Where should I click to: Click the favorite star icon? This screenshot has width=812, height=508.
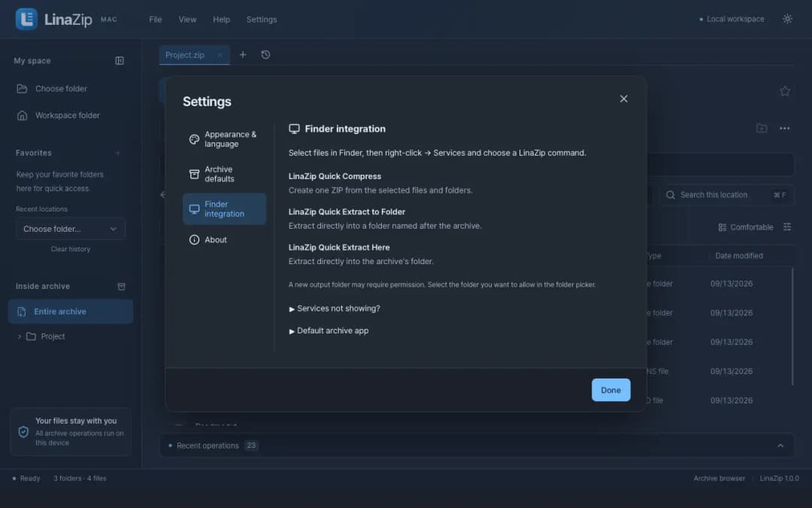[784, 91]
